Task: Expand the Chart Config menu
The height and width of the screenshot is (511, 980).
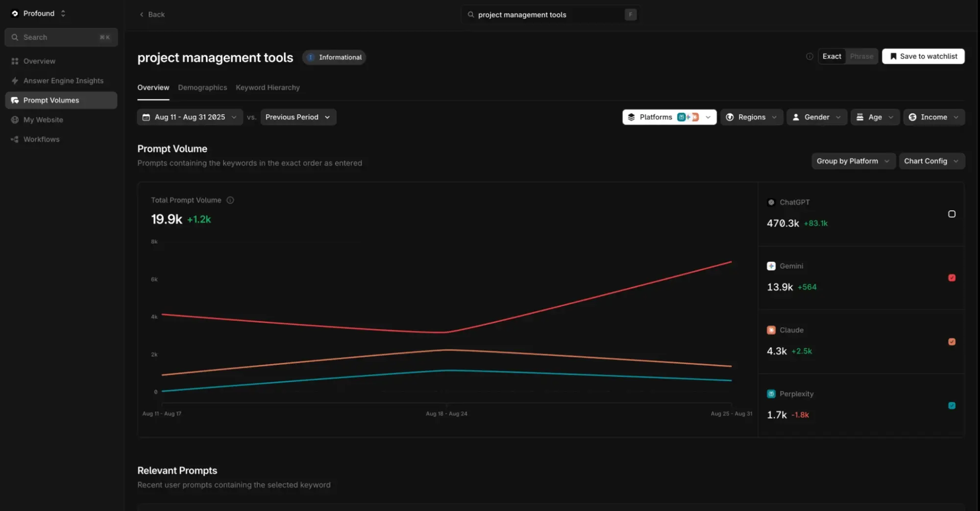Action: 932,161
